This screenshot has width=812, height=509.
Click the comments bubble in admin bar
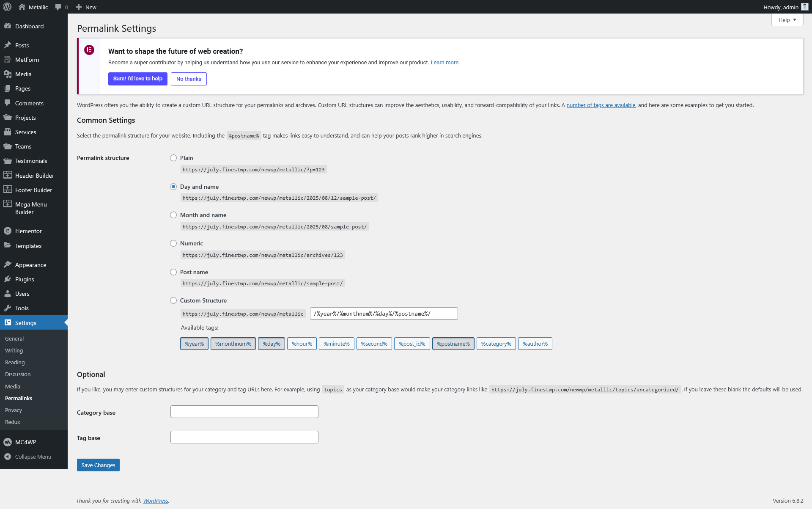(58, 7)
